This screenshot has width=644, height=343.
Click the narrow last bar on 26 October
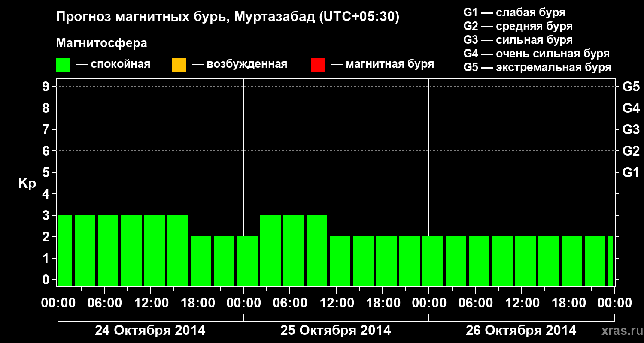click(611, 261)
